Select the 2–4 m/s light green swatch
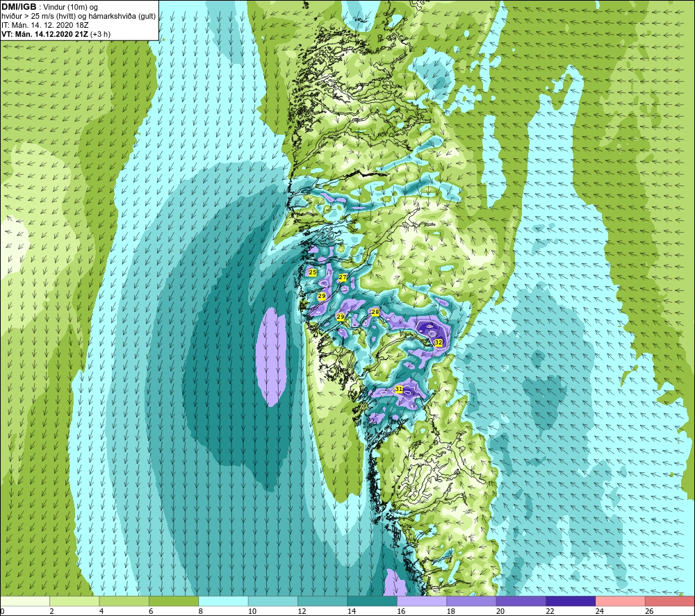The image size is (695, 616). [x=74, y=601]
